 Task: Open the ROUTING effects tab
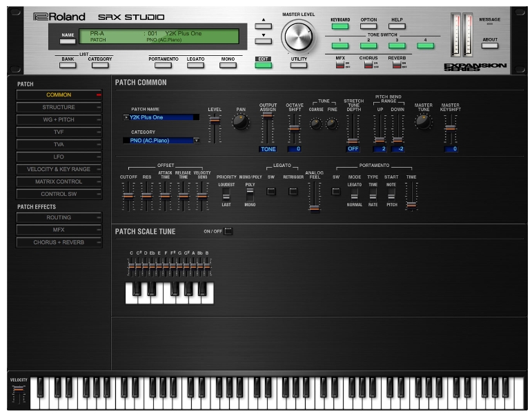(x=59, y=217)
